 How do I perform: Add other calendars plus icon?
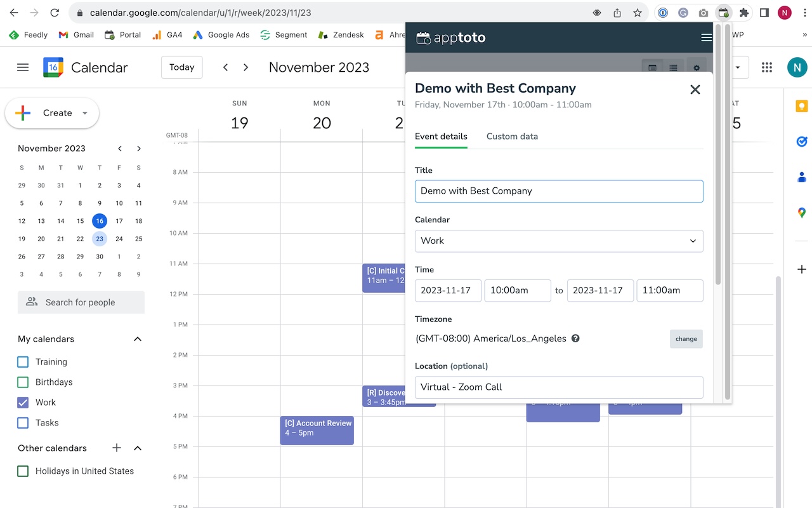pos(117,448)
